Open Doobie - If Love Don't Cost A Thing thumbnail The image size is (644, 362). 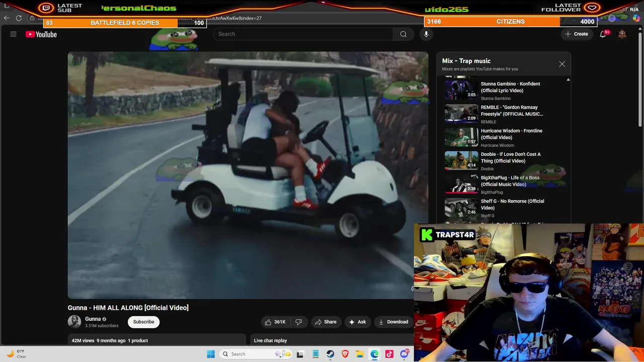point(461,160)
